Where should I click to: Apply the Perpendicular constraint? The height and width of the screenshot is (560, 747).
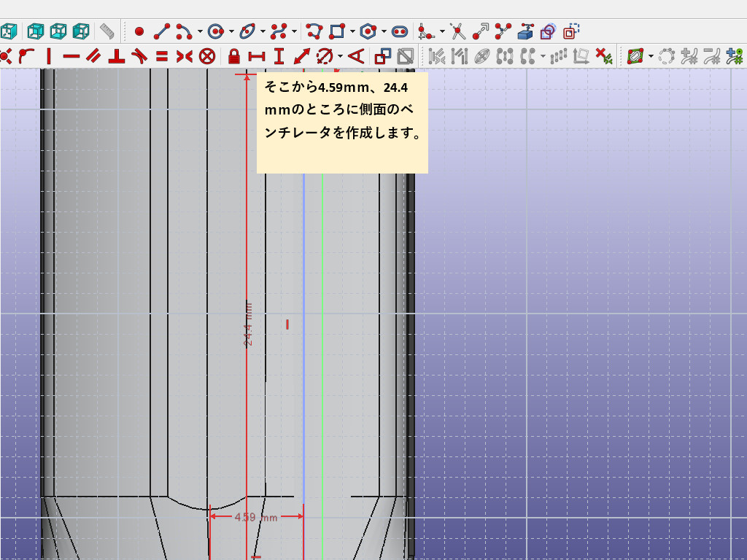pyautogui.click(x=116, y=55)
